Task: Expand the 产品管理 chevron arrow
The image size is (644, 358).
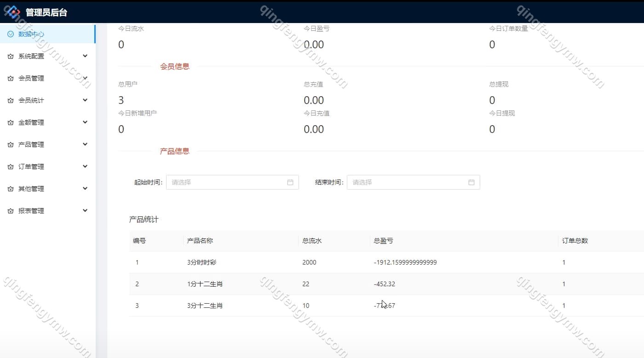Action: click(x=85, y=144)
